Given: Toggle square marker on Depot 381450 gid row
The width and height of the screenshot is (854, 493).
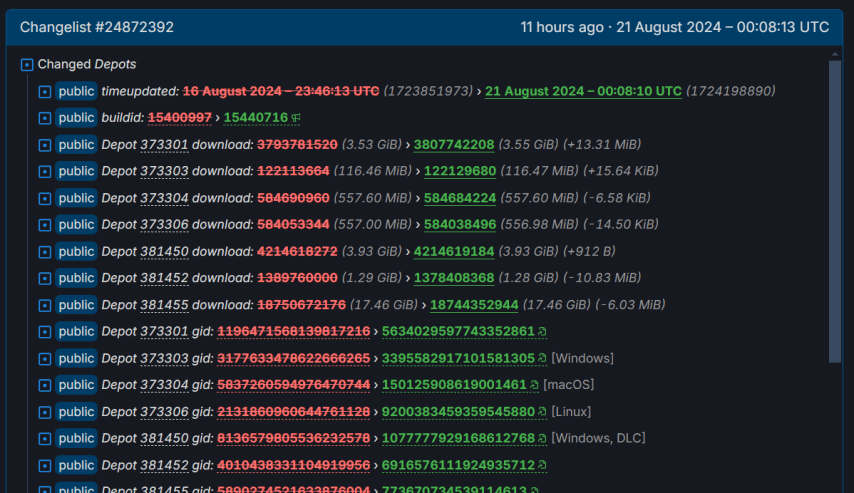Looking at the screenshot, I should (45, 439).
